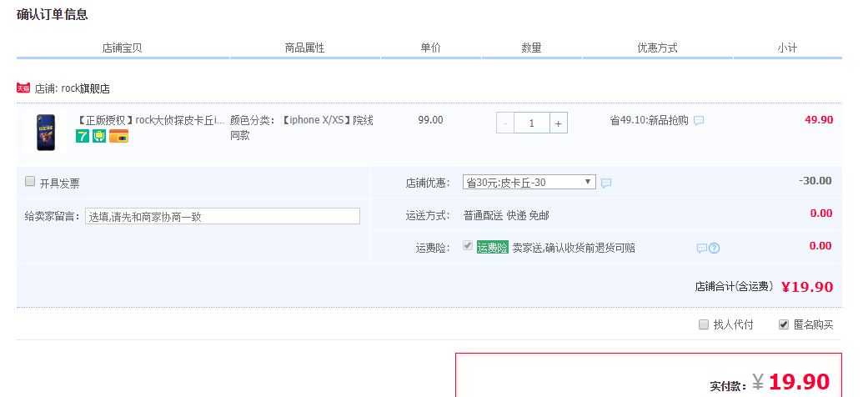
Task: Click the 商品属性 column header
Action: coord(304,48)
